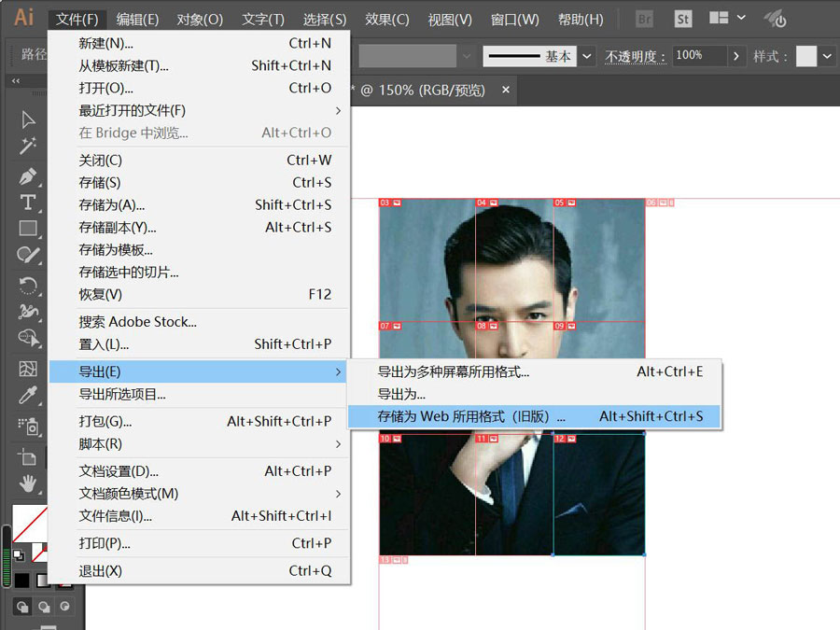Click the Gradient mode swatch

pyautogui.click(x=43, y=581)
